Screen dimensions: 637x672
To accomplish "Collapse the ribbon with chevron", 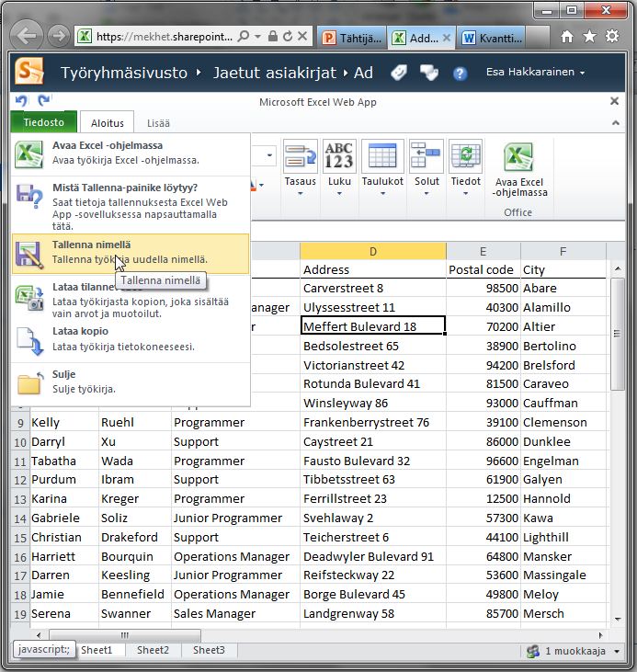I will tap(616, 123).
